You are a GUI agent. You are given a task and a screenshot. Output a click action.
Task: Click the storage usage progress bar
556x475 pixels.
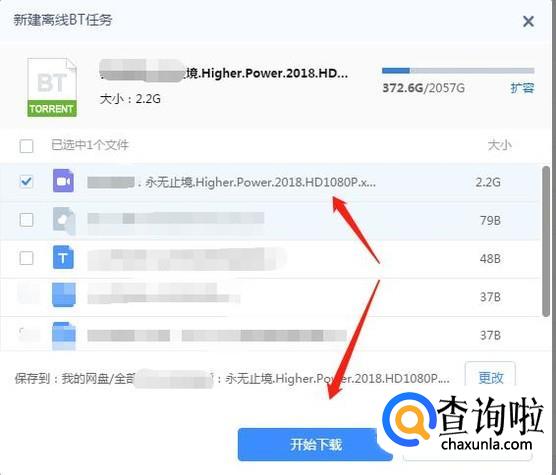click(458, 71)
